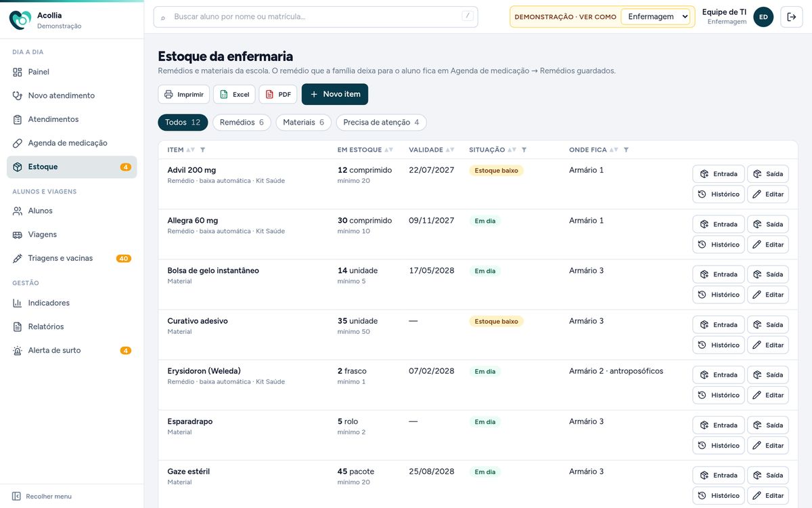The height and width of the screenshot is (508, 812).
Task: Select the Materiais 6 filter tab
Action: pos(303,123)
